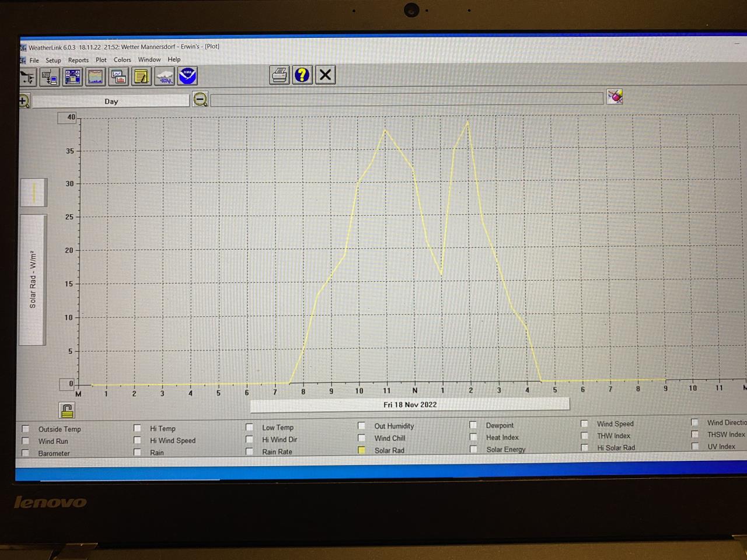Open the weather bulletin icon
This screenshot has width=747, height=560.
[x=72, y=77]
